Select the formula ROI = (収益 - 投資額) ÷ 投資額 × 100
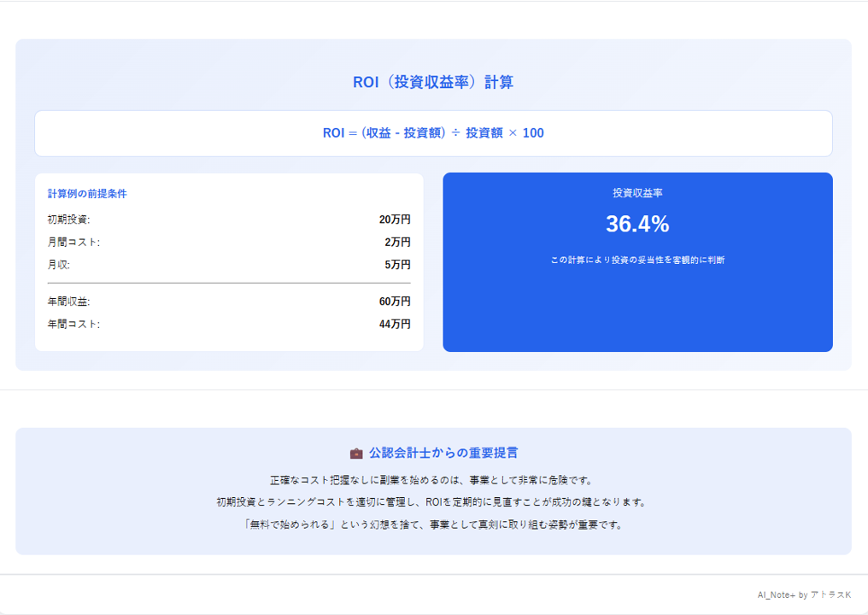This screenshot has height=615, width=868. pos(433,133)
